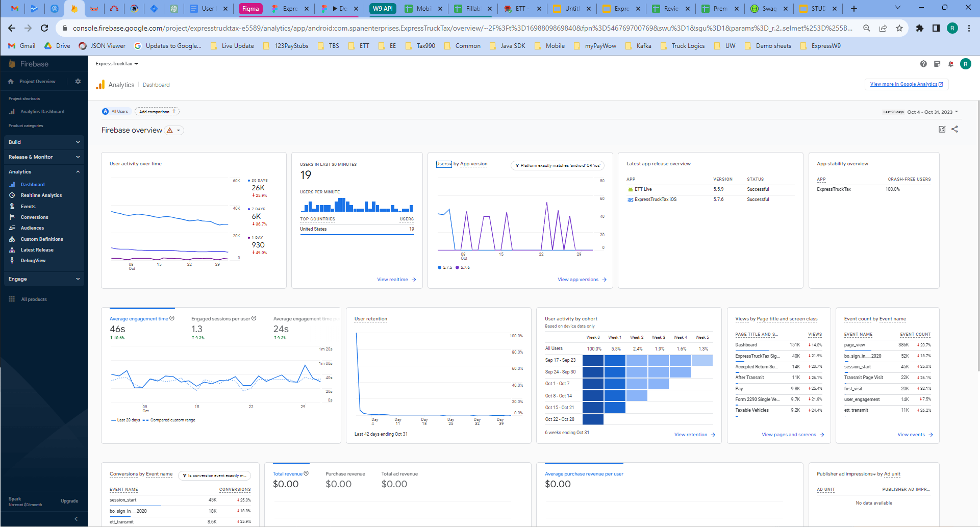Expand the Build section
This screenshot has width=980, height=527.
click(44, 142)
